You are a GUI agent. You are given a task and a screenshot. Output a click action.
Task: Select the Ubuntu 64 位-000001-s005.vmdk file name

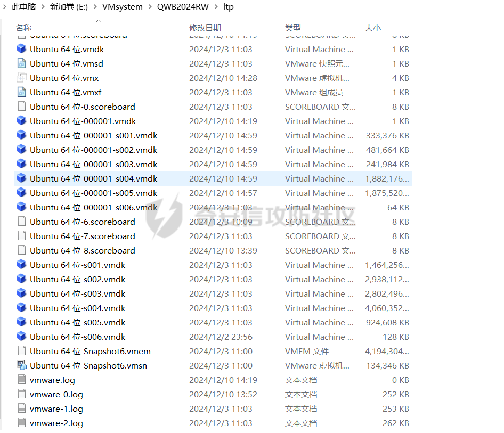click(x=94, y=193)
